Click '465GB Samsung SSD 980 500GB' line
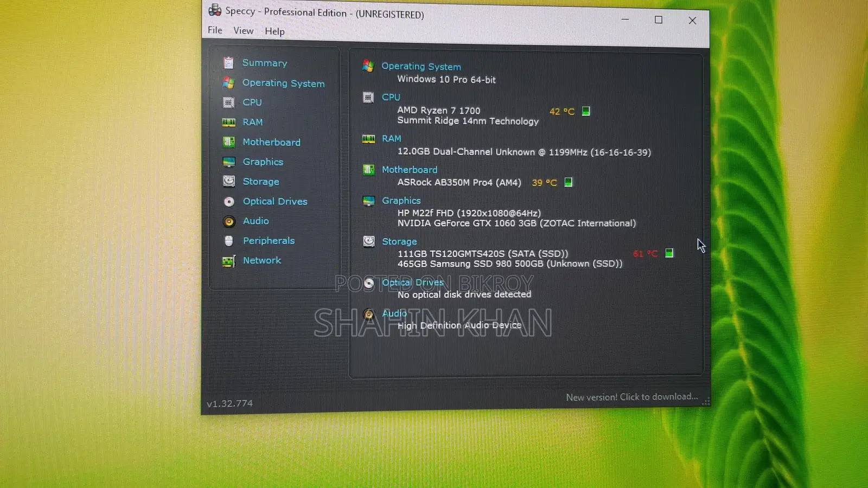This screenshot has height=488, width=868. coord(510,264)
